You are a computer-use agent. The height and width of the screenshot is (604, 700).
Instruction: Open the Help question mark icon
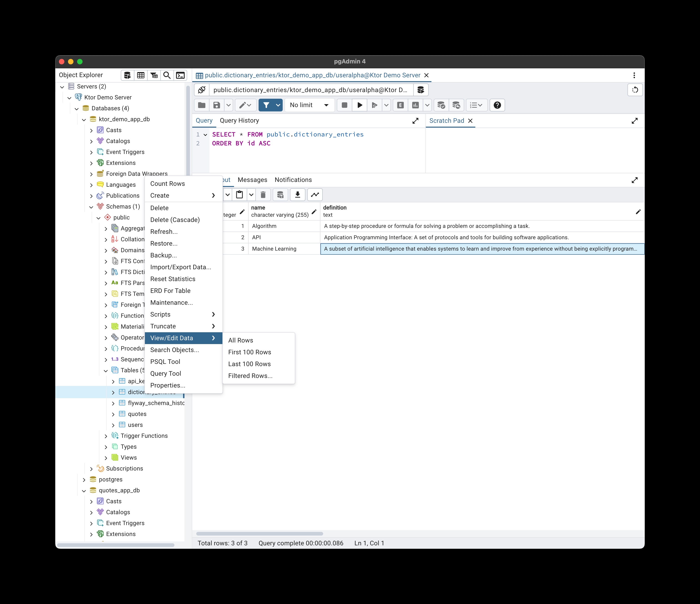pos(497,105)
